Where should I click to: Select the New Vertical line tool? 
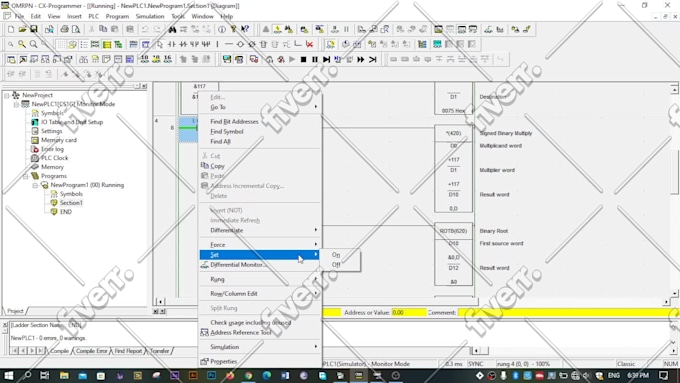[x=217, y=44]
